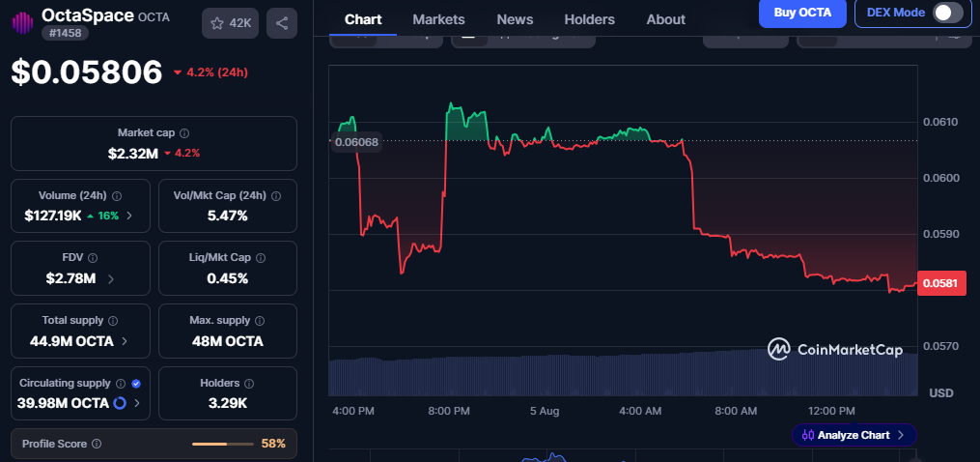The width and height of the screenshot is (980, 462).
Task: Expand FDV details chevron
Action: (x=111, y=279)
